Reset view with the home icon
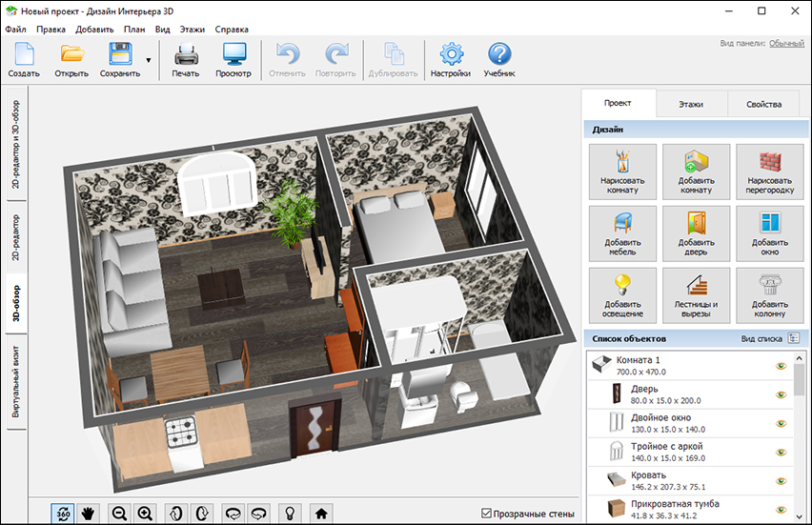The height and width of the screenshot is (525, 812). point(321,514)
